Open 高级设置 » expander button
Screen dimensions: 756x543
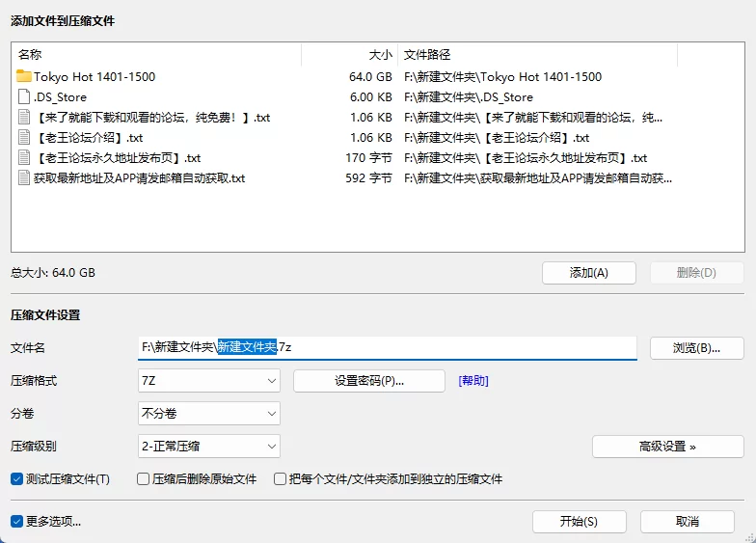click(x=667, y=447)
